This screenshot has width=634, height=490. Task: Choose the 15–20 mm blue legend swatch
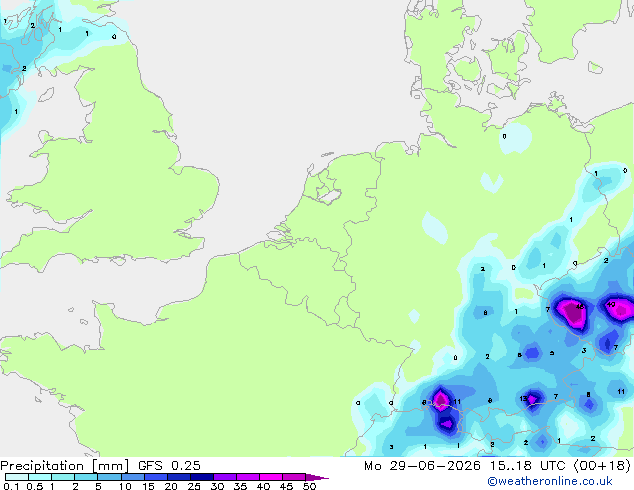156,477
